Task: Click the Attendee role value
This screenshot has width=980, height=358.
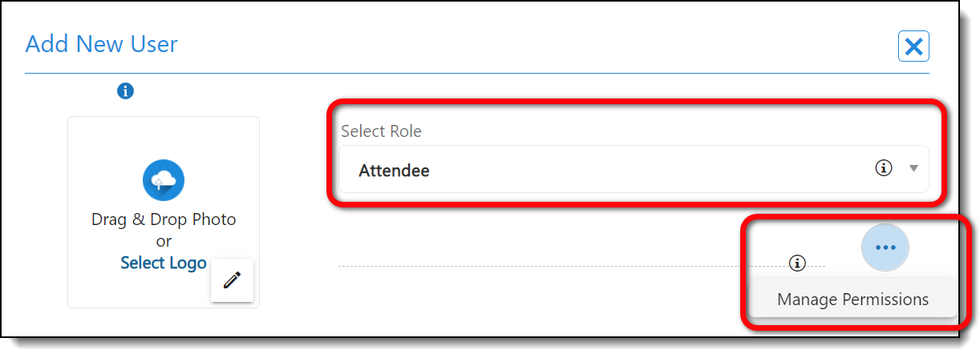Action: click(x=394, y=171)
